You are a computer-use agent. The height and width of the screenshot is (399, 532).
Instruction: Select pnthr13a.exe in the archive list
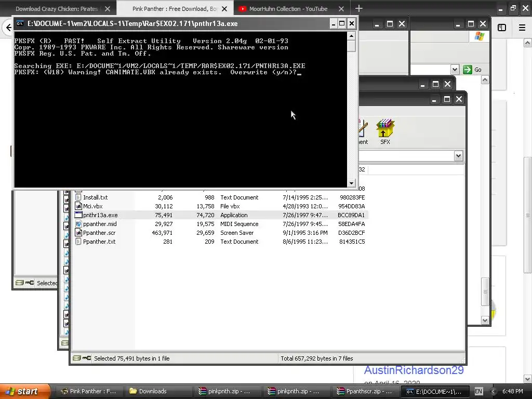click(221, 215)
